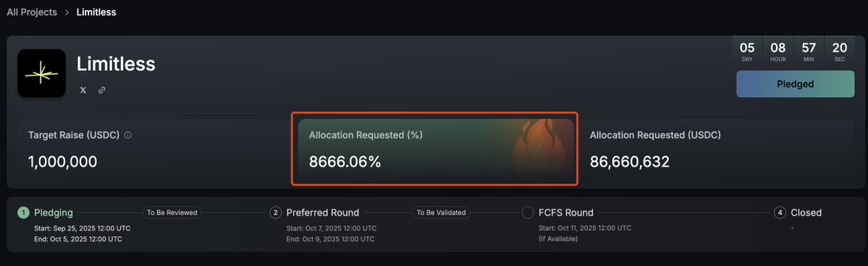This screenshot has width=868, height=266.
Task: Click the To Be Reviewed badge
Action: (x=172, y=212)
